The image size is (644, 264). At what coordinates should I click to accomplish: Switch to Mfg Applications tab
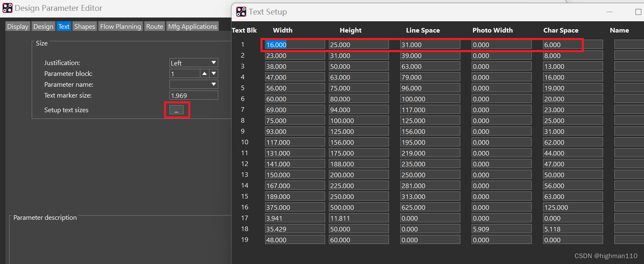click(x=192, y=27)
